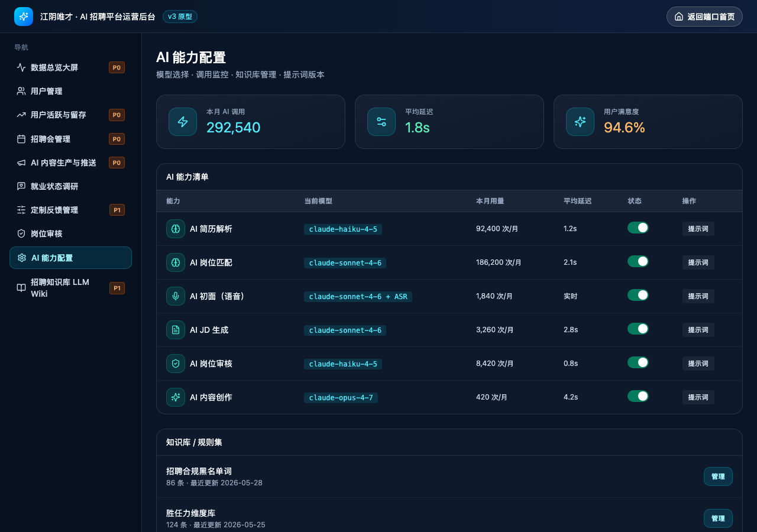This screenshot has width=757, height=532.
Task: Toggle the AI 简历解析 status switch
Action: coord(638,228)
